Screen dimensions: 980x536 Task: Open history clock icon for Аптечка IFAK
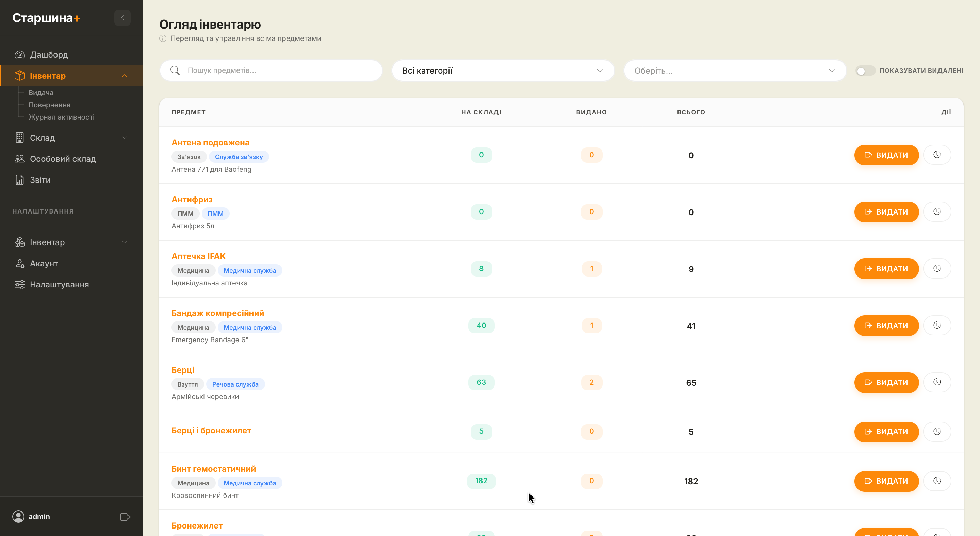coord(937,269)
